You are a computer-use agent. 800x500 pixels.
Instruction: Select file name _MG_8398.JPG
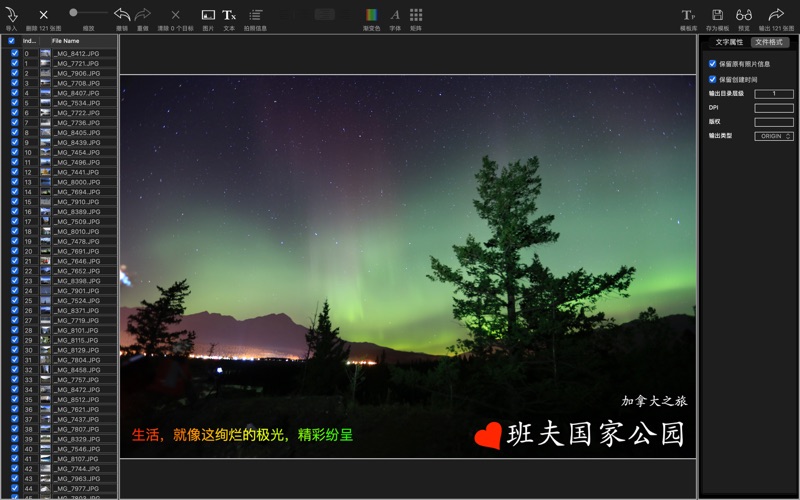click(77, 281)
